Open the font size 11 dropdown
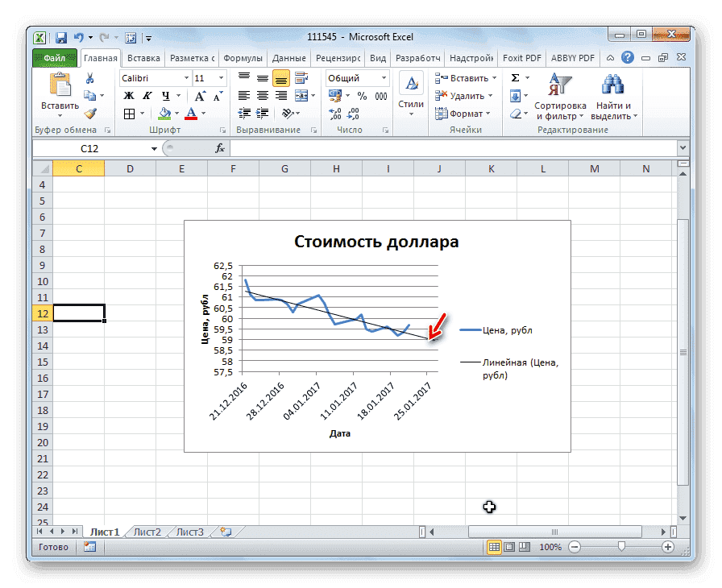 219,78
